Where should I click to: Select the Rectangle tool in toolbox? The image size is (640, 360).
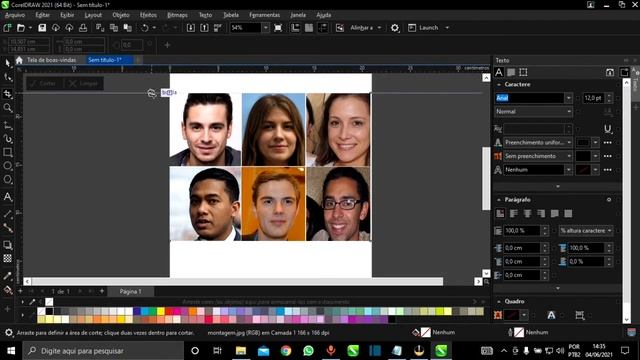coord(7,152)
